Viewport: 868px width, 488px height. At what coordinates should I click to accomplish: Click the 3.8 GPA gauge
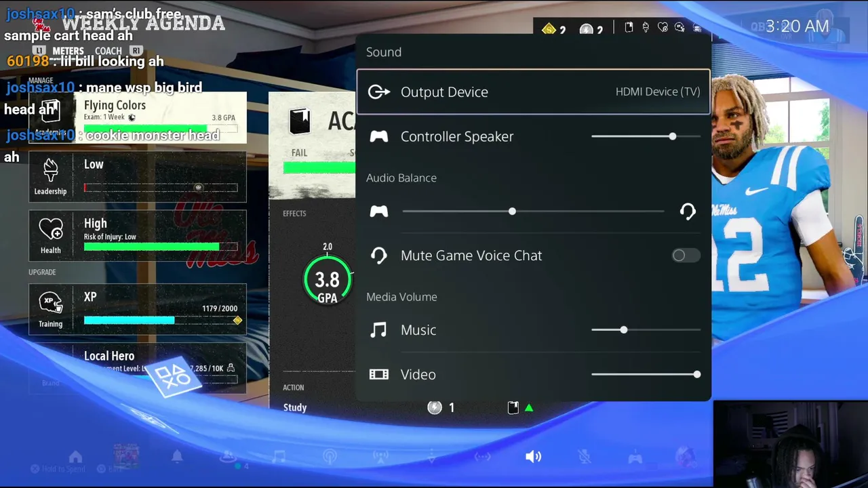pos(328,279)
